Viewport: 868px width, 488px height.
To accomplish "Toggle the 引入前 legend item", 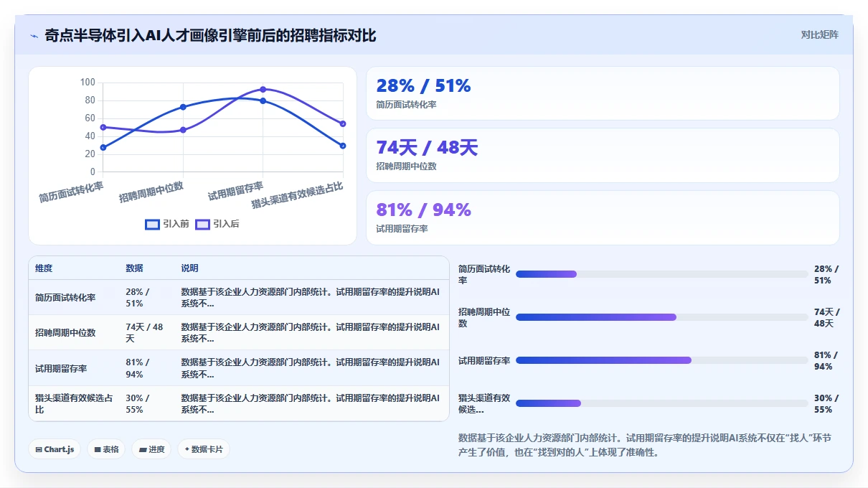I will [167, 224].
